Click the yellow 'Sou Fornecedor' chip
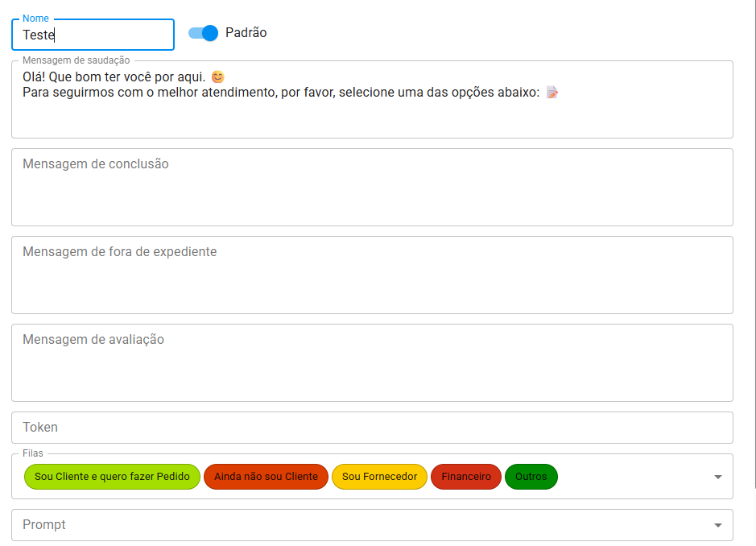The width and height of the screenshot is (756, 546). (379, 477)
